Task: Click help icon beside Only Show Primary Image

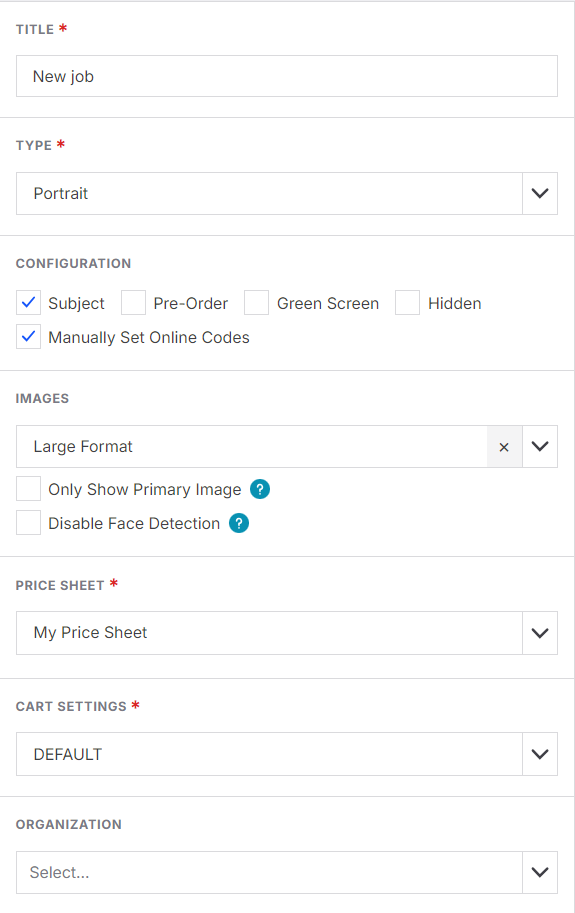Action: pos(260,489)
